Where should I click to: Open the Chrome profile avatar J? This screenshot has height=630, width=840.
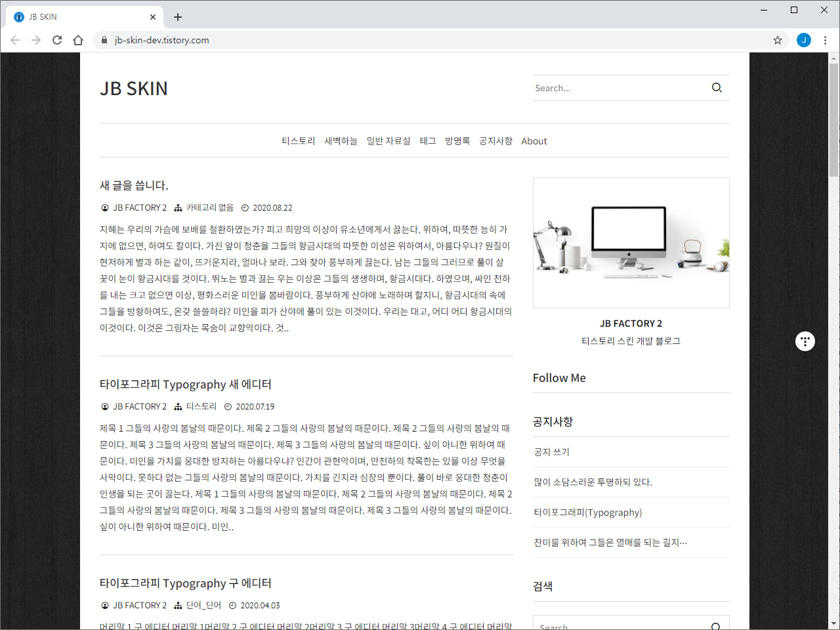pyautogui.click(x=804, y=40)
